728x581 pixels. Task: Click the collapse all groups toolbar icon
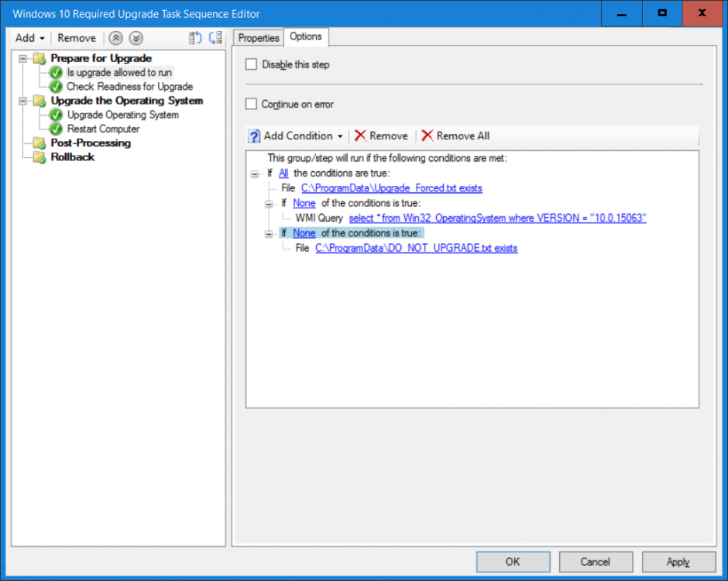pyautogui.click(x=215, y=38)
